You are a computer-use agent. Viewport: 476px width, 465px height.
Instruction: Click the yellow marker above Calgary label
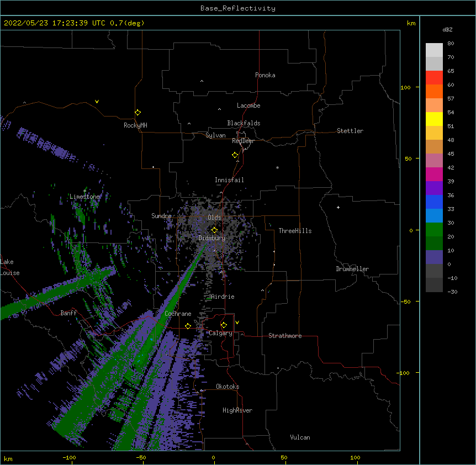[224, 325]
